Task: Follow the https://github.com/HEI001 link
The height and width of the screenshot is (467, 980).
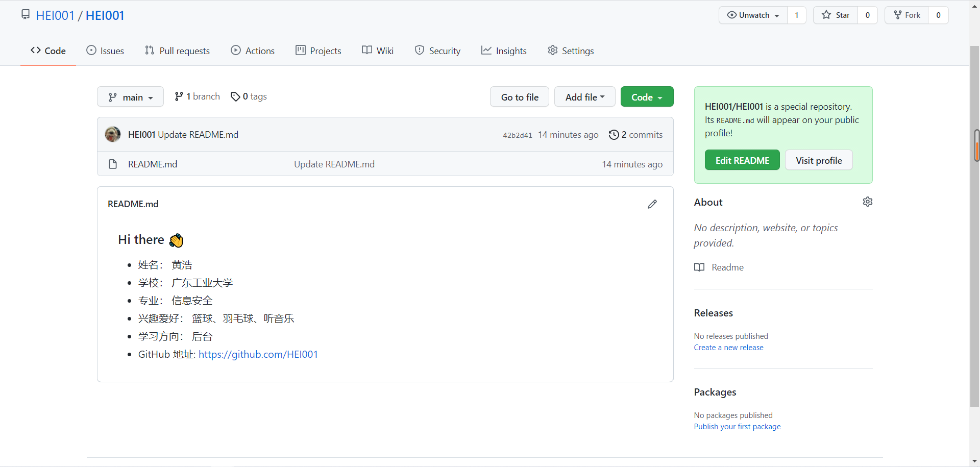Action: [x=258, y=354]
